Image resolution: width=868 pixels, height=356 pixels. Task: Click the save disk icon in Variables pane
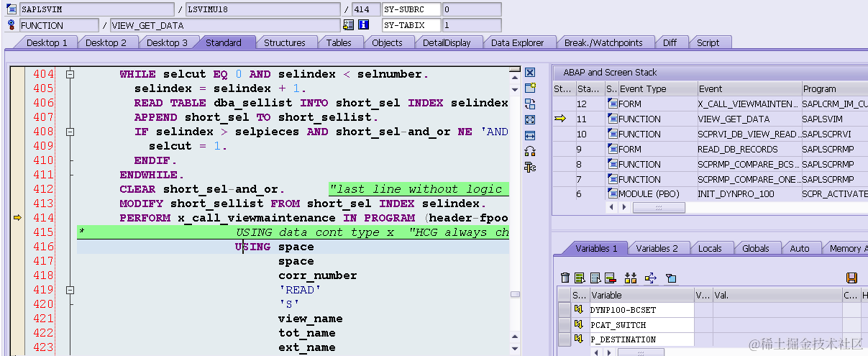851,278
